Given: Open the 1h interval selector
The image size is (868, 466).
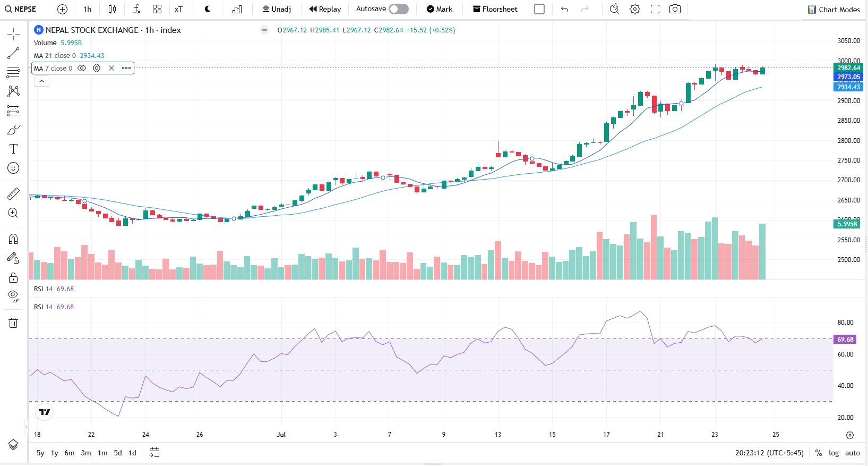Looking at the screenshot, I should pyautogui.click(x=88, y=9).
